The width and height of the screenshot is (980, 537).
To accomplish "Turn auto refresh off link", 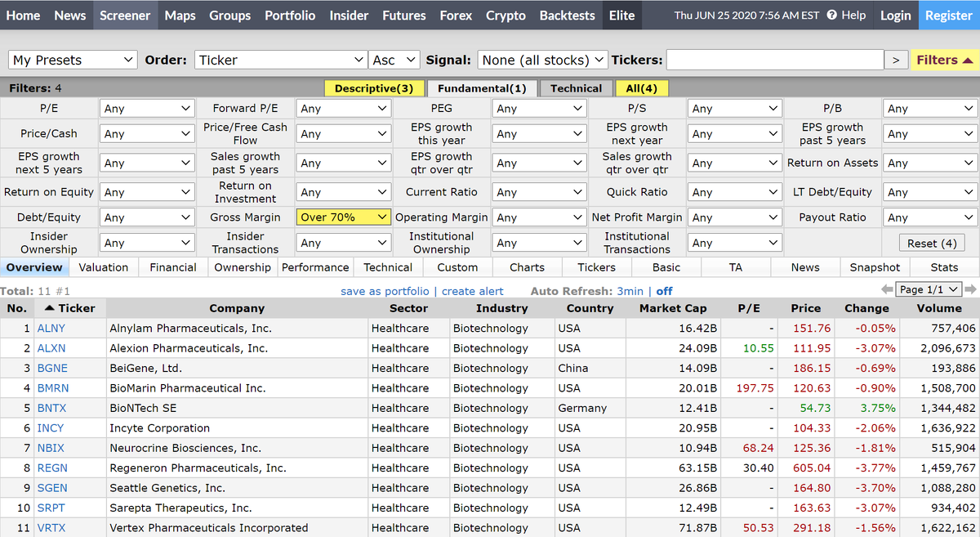I will click(x=665, y=291).
